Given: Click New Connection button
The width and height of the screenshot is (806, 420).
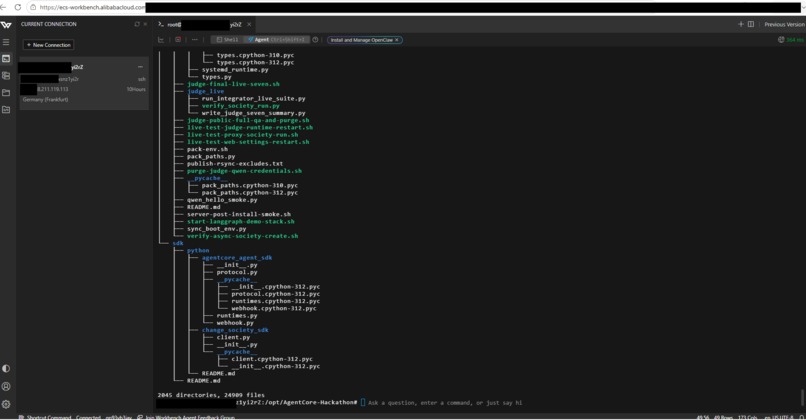Looking at the screenshot, I should point(48,45).
